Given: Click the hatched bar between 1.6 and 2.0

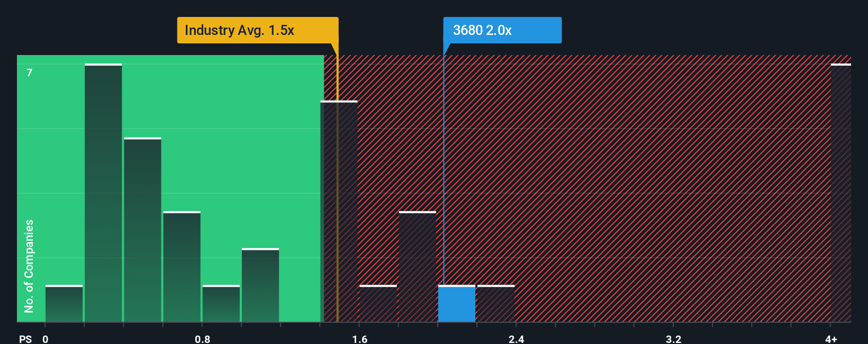Looking at the screenshot, I should click(418, 267).
